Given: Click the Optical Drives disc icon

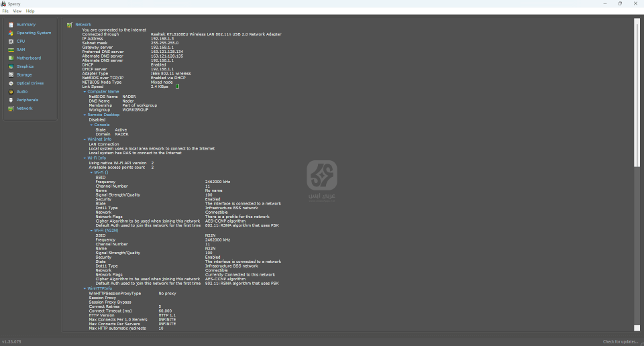Looking at the screenshot, I should click(11, 83).
